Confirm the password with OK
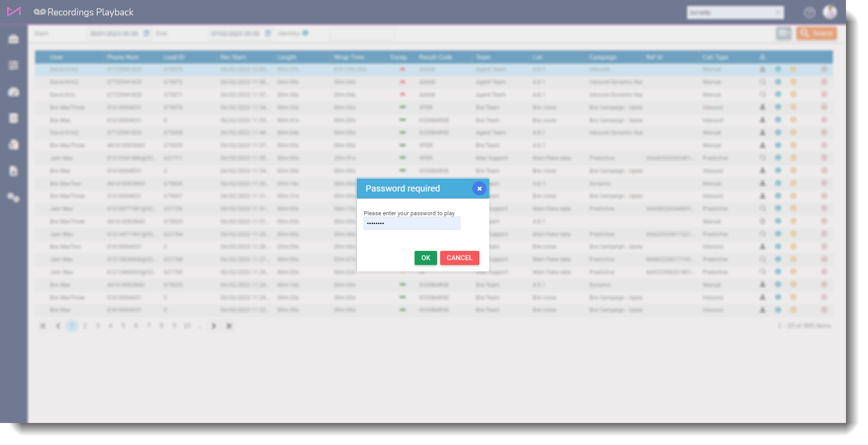The width and height of the screenshot is (868, 445). coord(426,258)
